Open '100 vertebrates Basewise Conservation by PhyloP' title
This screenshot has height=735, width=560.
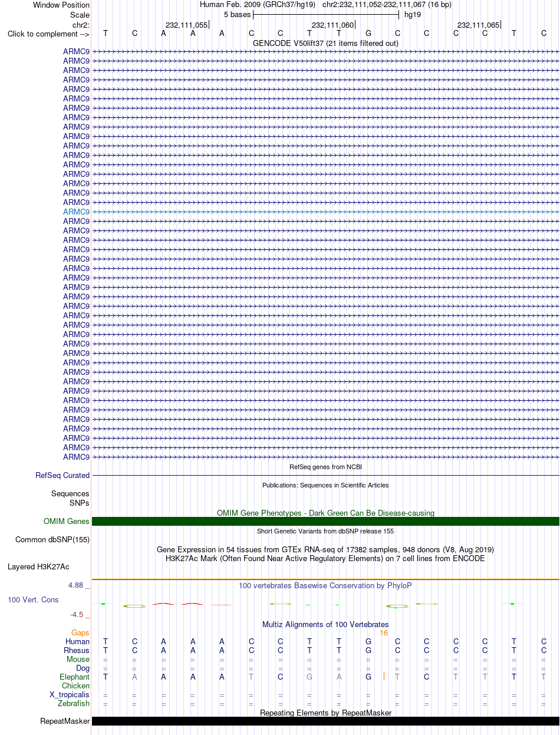(325, 585)
